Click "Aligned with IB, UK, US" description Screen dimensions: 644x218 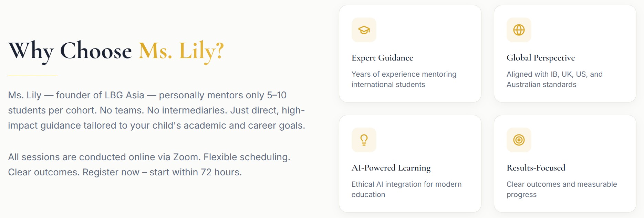pyautogui.click(x=554, y=74)
